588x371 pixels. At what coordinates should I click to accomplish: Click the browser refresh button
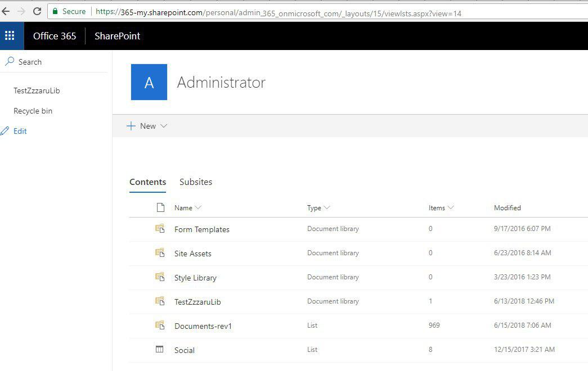pos(37,10)
